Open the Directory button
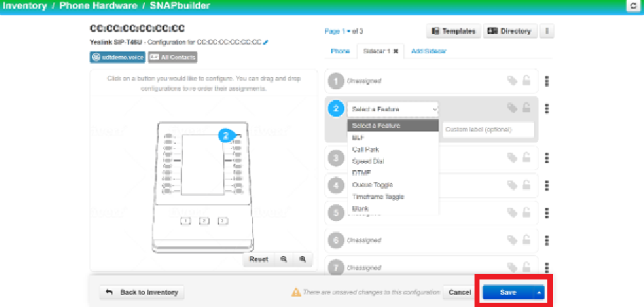This screenshot has height=307, width=644. point(510,31)
